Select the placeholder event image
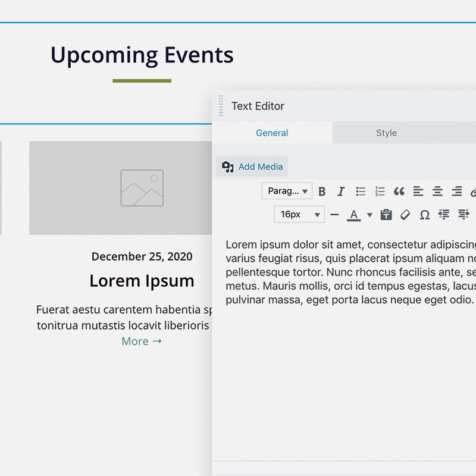 coord(121,188)
